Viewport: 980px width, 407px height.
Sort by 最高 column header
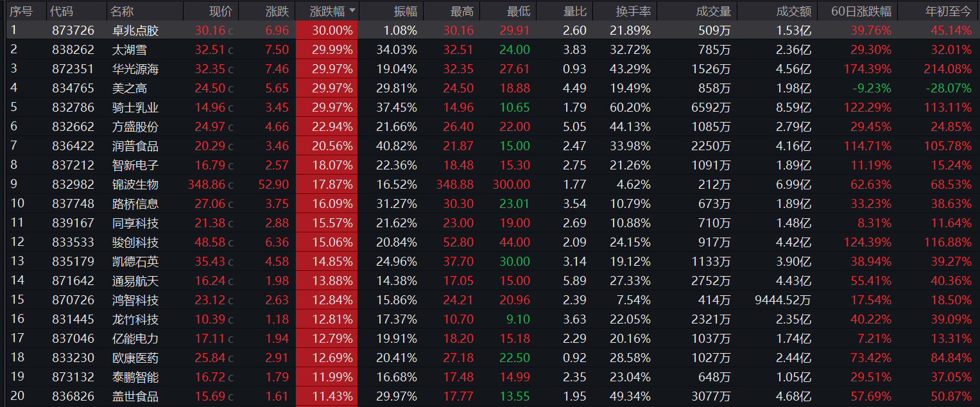pos(461,11)
